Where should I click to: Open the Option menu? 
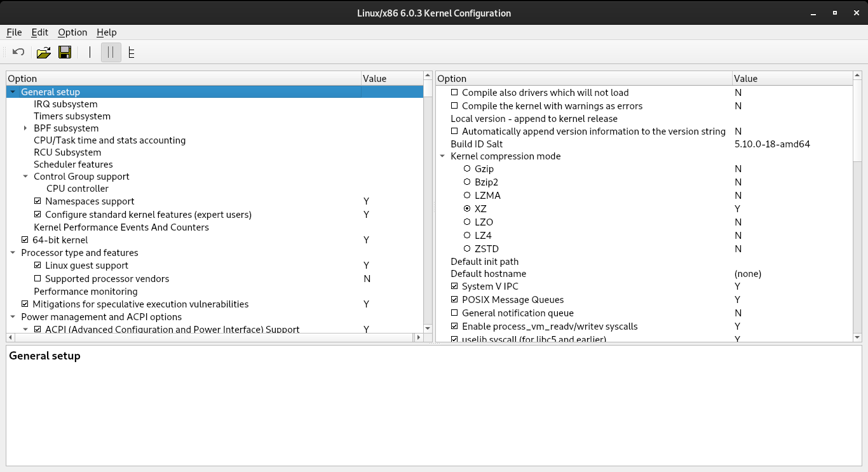point(72,32)
